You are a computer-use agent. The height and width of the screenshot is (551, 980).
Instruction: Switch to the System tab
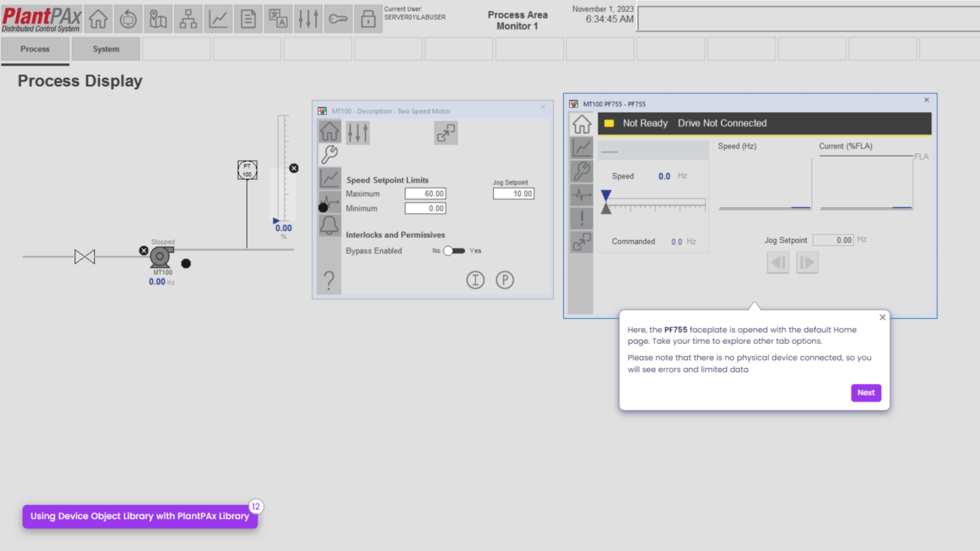click(105, 48)
